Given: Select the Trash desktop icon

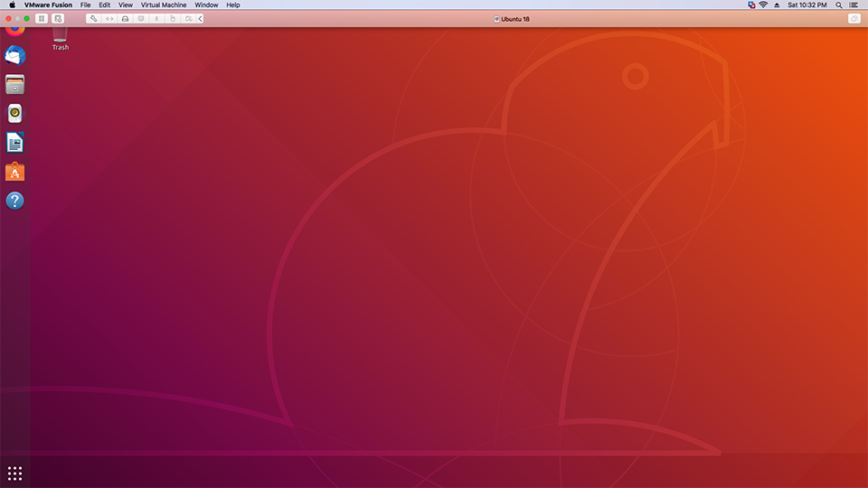Looking at the screenshot, I should (x=61, y=39).
